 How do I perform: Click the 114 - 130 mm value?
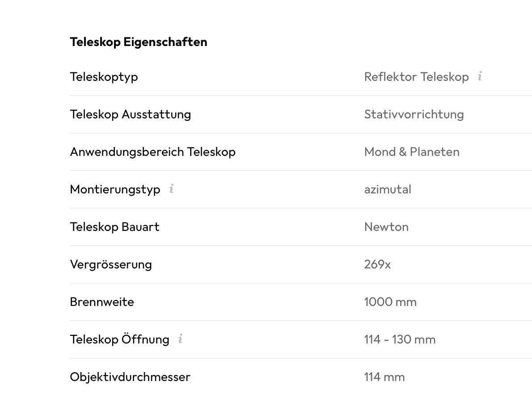pyautogui.click(x=400, y=339)
